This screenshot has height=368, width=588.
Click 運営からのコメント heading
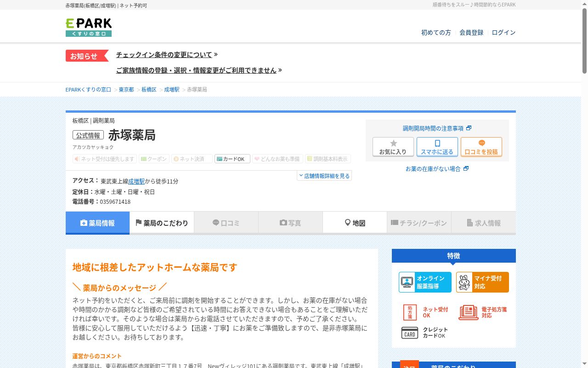click(x=97, y=356)
